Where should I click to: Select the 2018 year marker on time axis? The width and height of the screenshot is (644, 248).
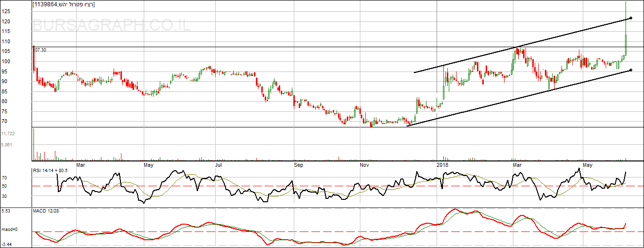tap(442, 165)
